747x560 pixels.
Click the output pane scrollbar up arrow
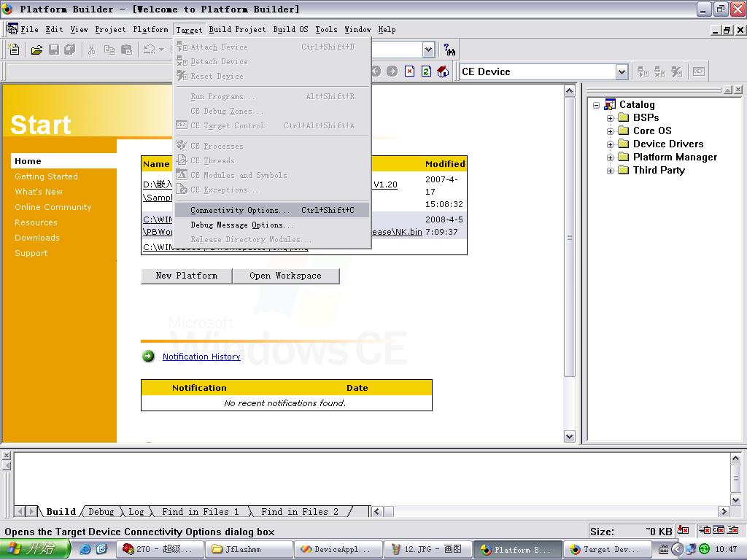735,459
